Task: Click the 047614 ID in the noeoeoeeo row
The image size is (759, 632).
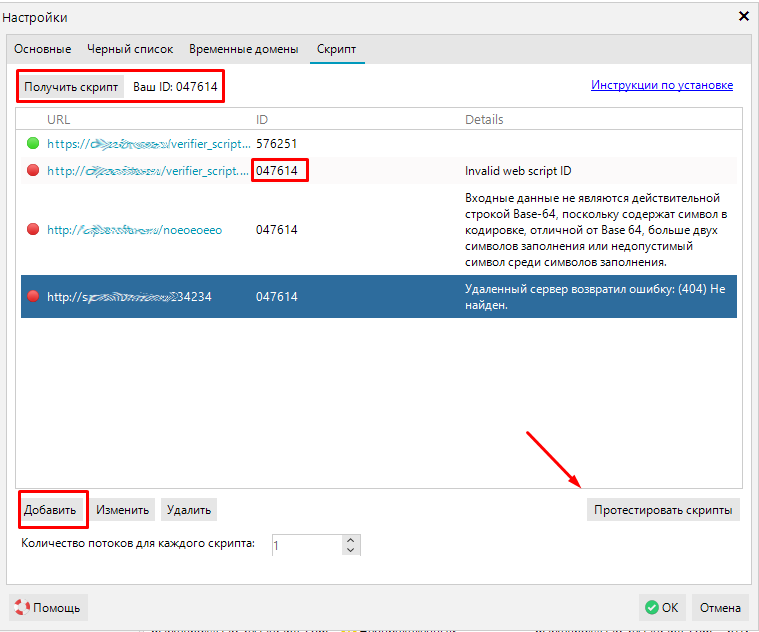Action: click(276, 229)
